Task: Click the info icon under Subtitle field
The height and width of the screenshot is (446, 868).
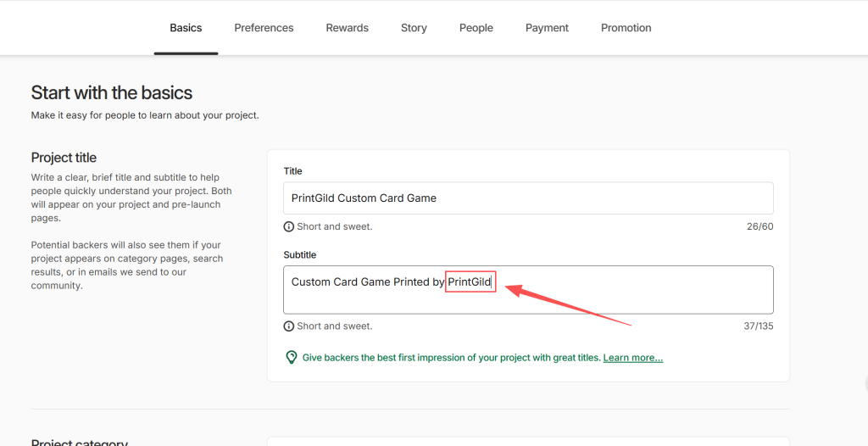Action: coord(288,326)
